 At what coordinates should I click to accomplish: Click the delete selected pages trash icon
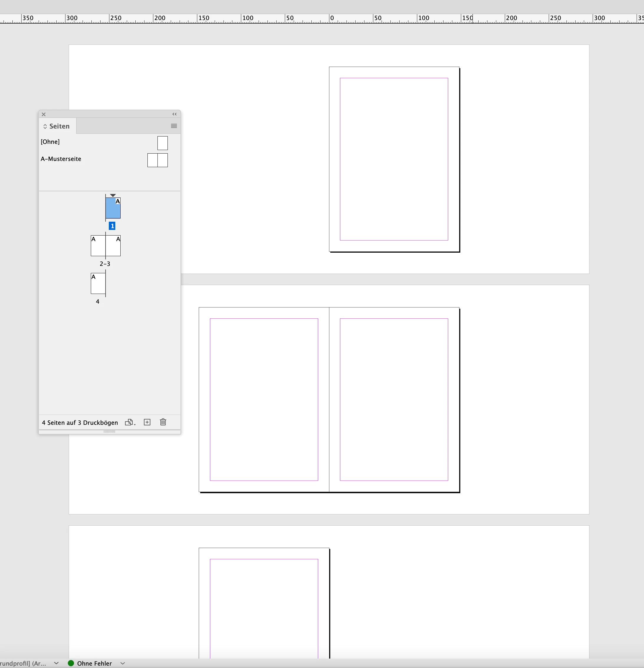click(163, 422)
